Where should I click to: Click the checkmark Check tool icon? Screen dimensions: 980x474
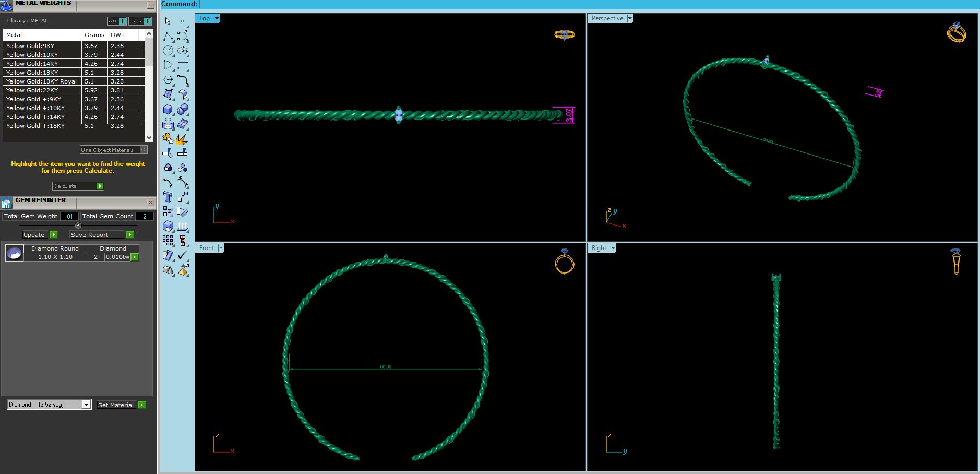click(183, 255)
